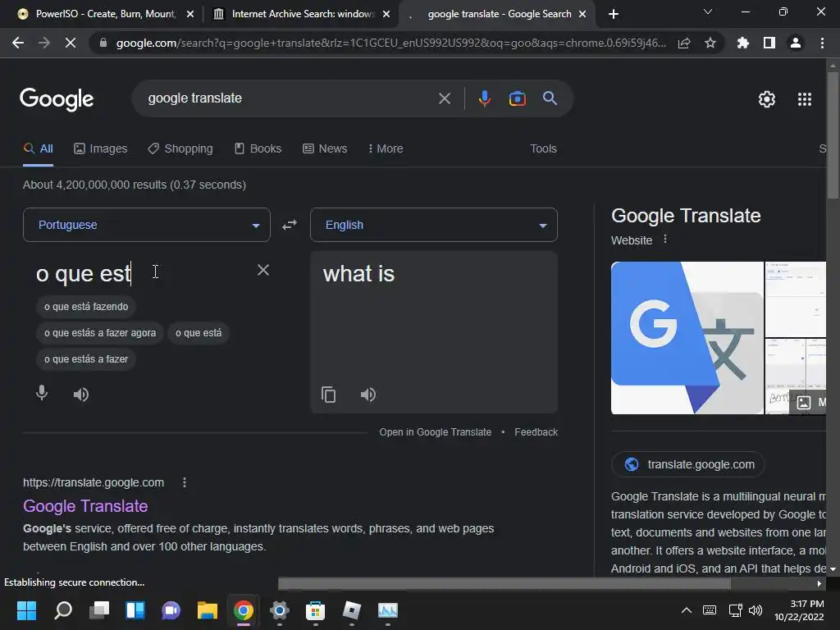This screenshot has height=630, width=840.
Task: Open Portuguese source language dropdown
Action: coord(147,225)
